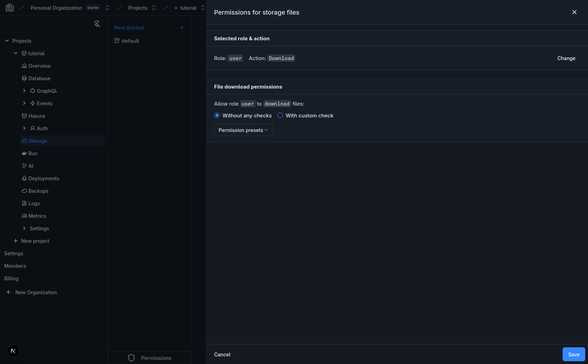Expand the project Settings submenu chevron
Viewport: 588px width, 364px height.
pos(24,228)
